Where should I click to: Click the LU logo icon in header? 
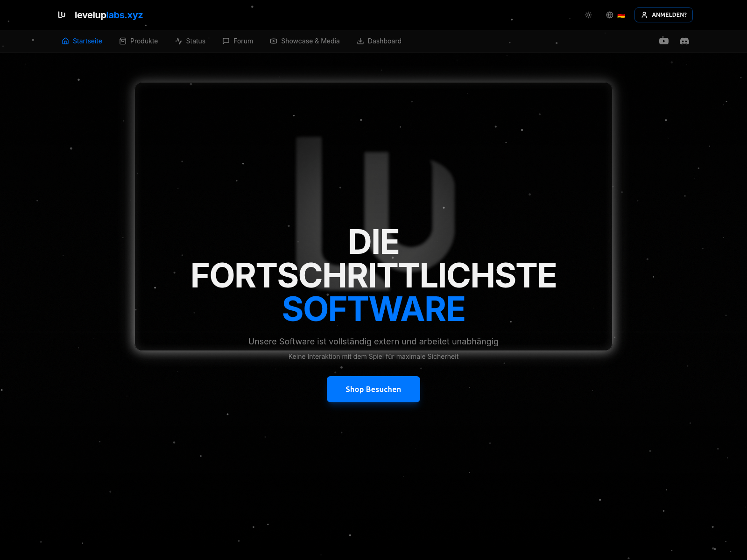point(62,15)
